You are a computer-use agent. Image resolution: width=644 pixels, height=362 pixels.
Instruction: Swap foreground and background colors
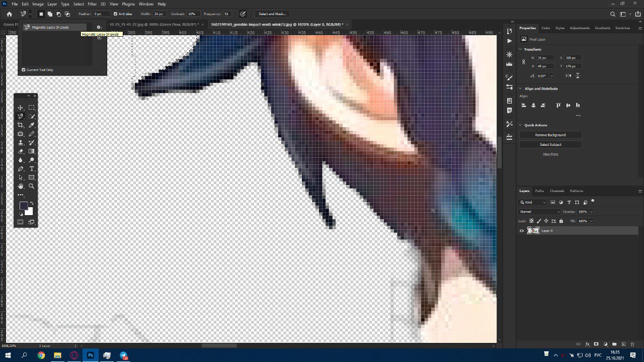point(32,203)
